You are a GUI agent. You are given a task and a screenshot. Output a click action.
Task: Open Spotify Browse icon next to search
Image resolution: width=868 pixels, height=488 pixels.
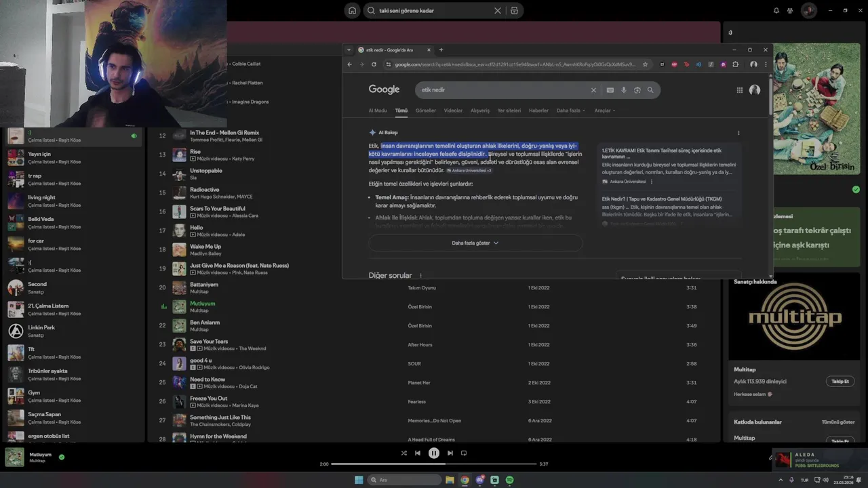click(514, 11)
